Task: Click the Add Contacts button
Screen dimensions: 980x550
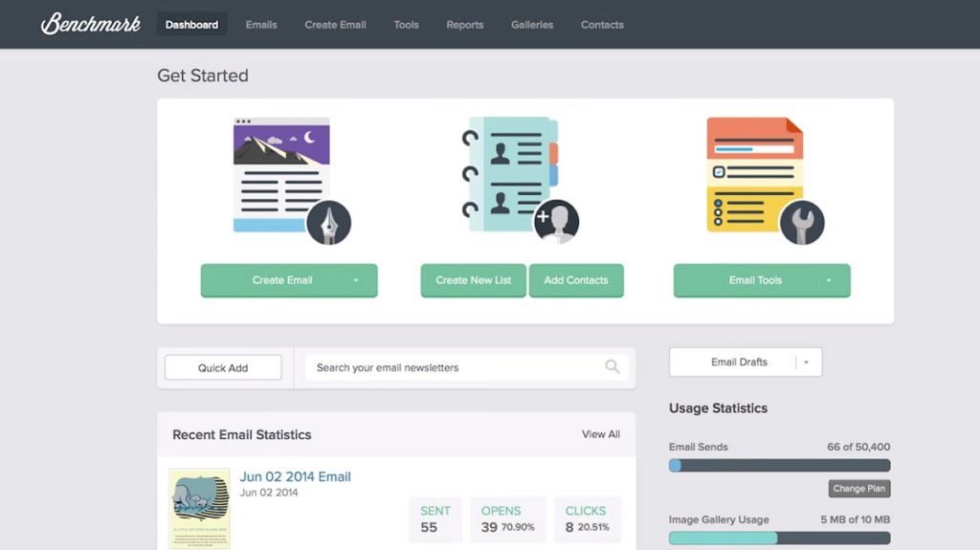Action: [576, 280]
